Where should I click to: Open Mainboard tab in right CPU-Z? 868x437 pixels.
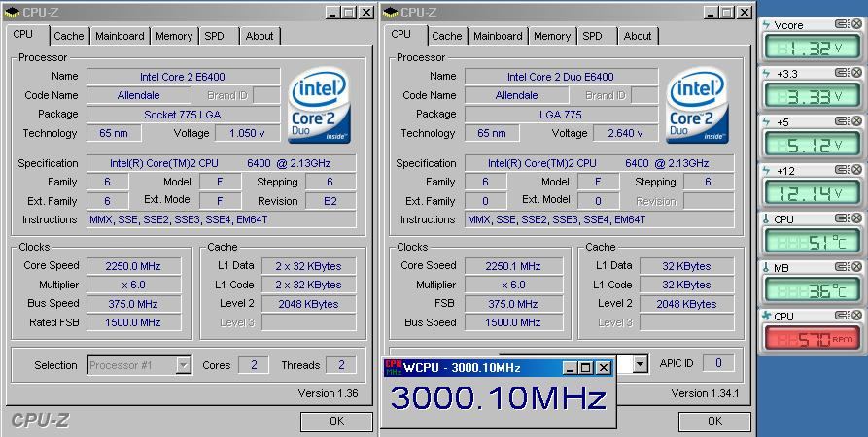[498, 36]
